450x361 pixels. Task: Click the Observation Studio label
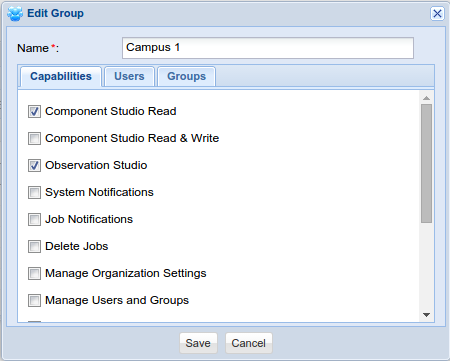pyautogui.click(x=96, y=165)
